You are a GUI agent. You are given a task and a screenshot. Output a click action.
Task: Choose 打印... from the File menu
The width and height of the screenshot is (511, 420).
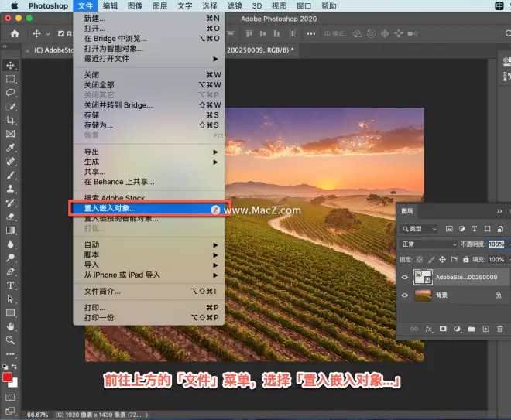pyautogui.click(x=149, y=308)
